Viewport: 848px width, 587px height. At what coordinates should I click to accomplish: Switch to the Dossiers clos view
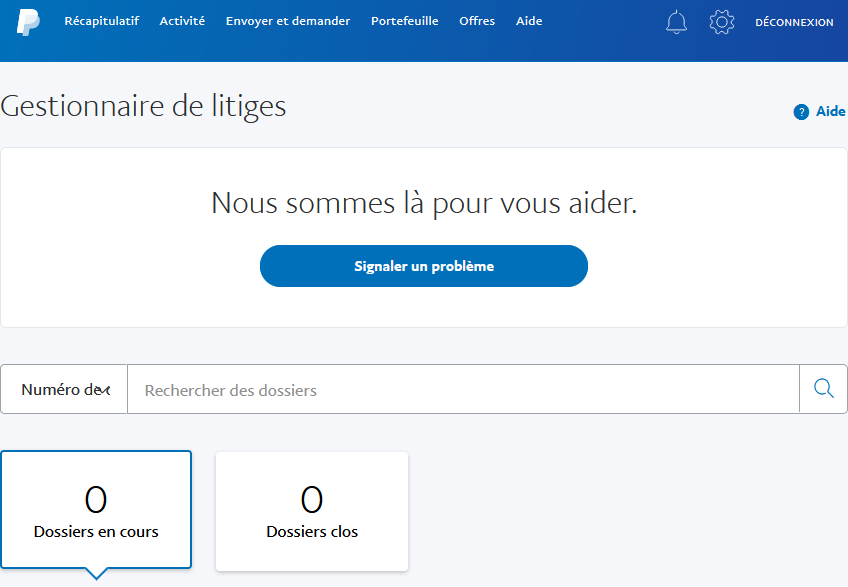[311, 511]
